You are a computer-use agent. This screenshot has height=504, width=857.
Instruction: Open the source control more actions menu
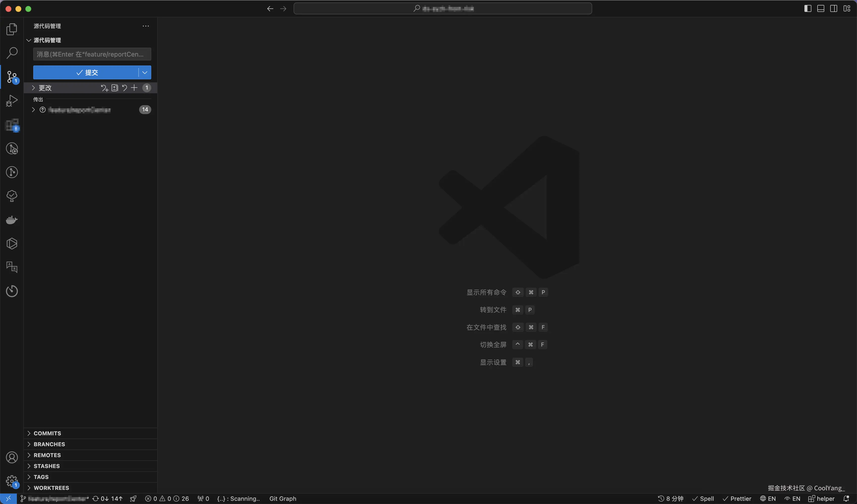pos(146,26)
